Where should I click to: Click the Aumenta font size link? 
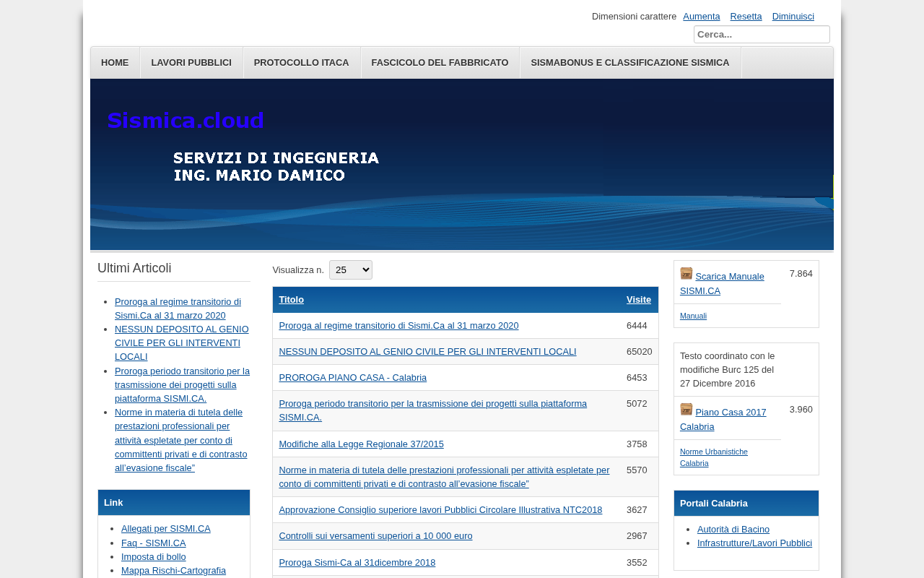pyautogui.click(x=702, y=17)
